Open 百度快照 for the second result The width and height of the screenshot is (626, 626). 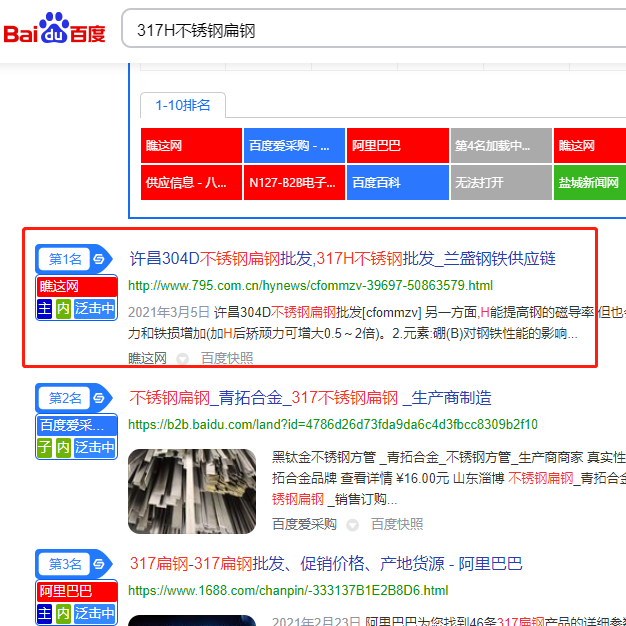397,524
